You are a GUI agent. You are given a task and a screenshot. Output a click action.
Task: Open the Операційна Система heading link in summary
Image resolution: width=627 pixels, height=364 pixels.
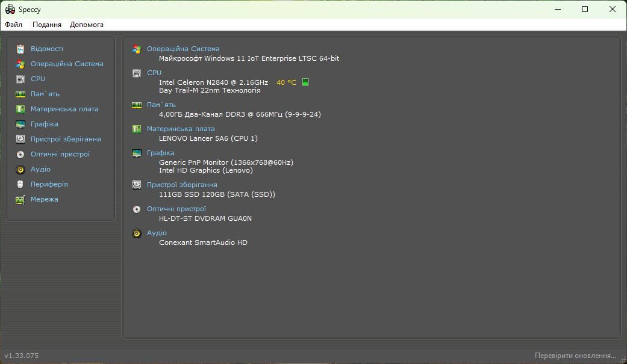(183, 49)
